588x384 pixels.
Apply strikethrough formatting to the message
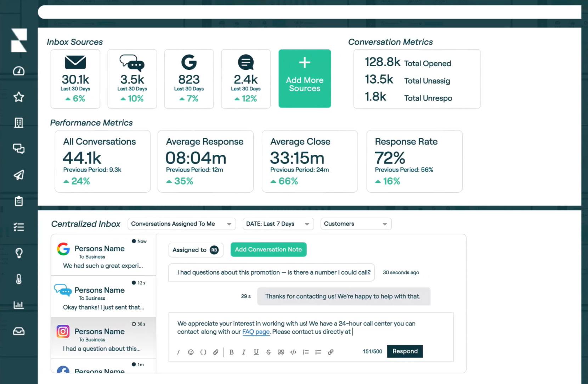(268, 352)
